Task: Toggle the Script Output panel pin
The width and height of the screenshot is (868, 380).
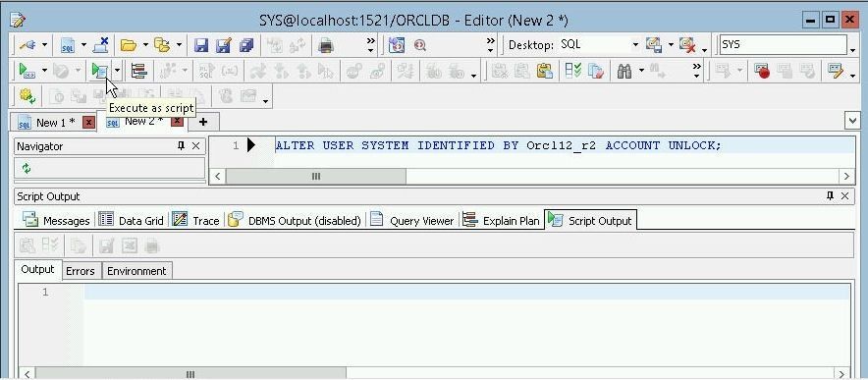Action: click(x=830, y=195)
